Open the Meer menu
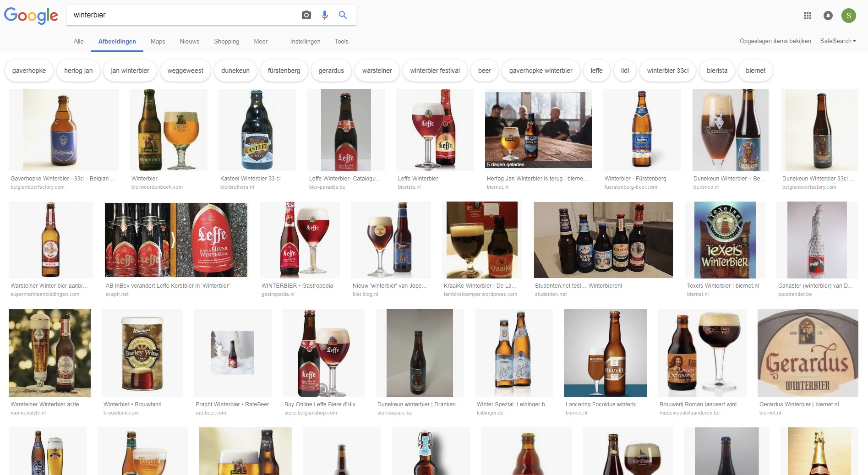868x475 pixels. (x=261, y=41)
